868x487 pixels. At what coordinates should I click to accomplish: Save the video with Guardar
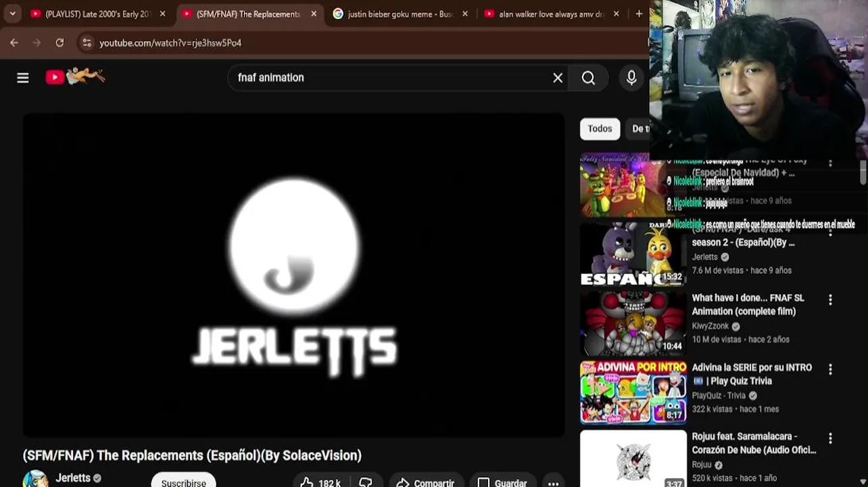coord(502,482)
